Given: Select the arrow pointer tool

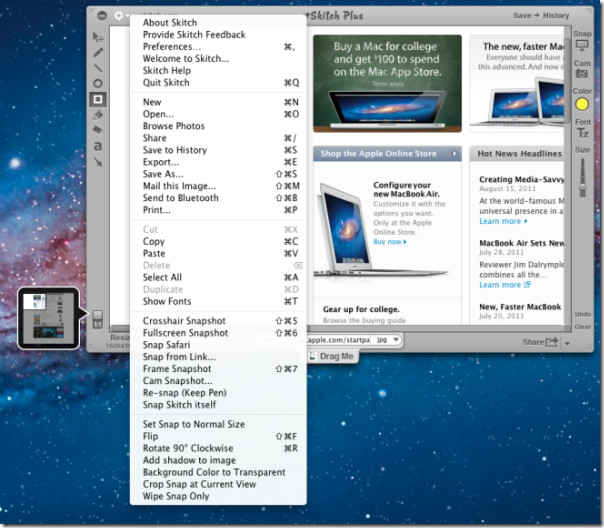Looking at the screenshot, I should (x=98, y=37).
